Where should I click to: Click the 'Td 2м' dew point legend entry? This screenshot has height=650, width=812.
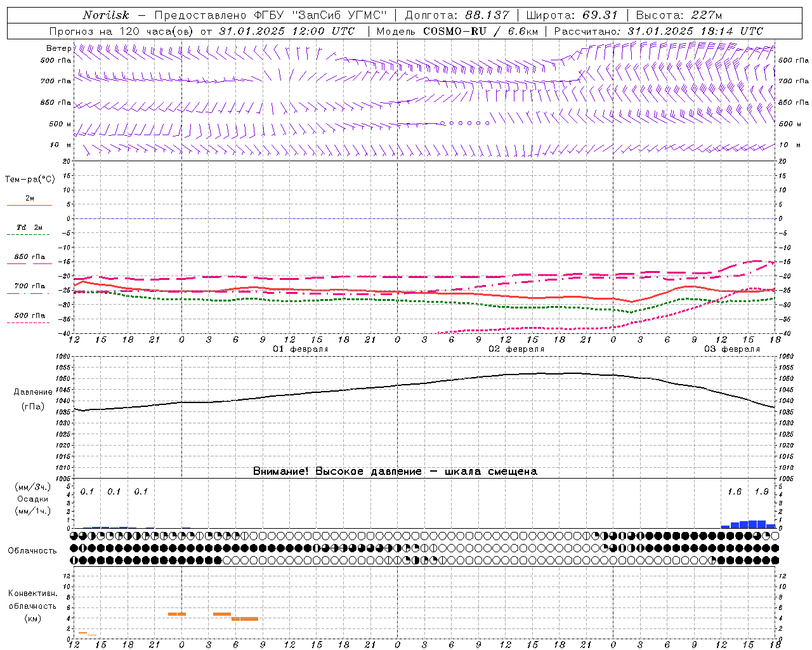[29, 227]
